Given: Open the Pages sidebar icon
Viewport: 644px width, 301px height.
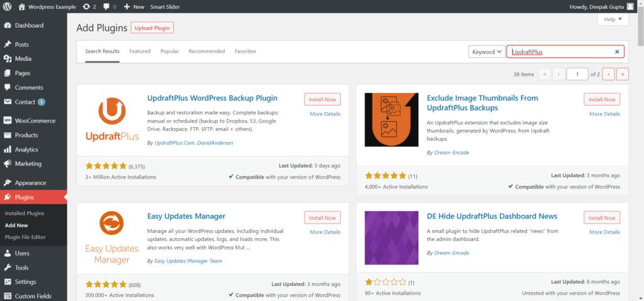Looking at the screenshot, I should click(x=8, y=73).
